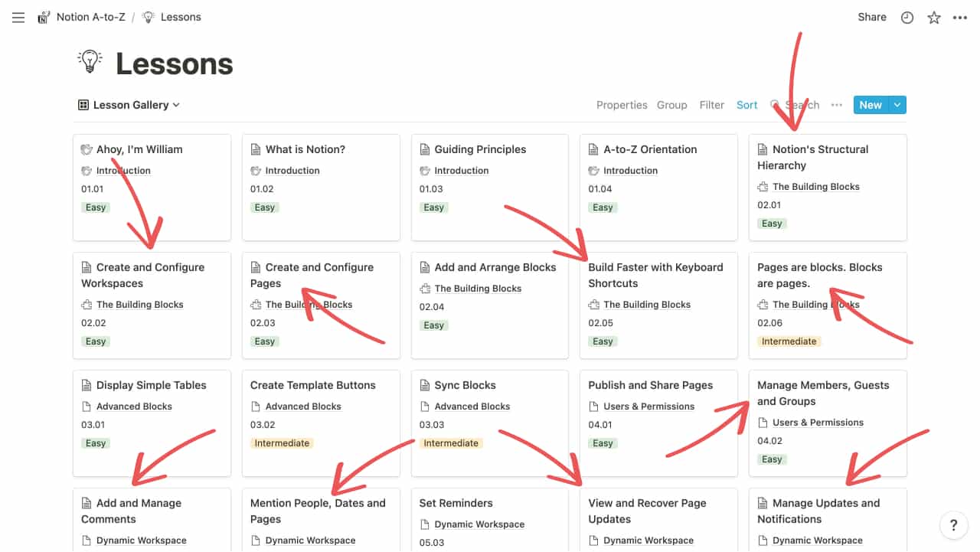The width and height of the screenshot is (980, 552).
Task: Open the Introduction link on What is Notion? card
Action: pyautogui.click(x=292, y=171)
